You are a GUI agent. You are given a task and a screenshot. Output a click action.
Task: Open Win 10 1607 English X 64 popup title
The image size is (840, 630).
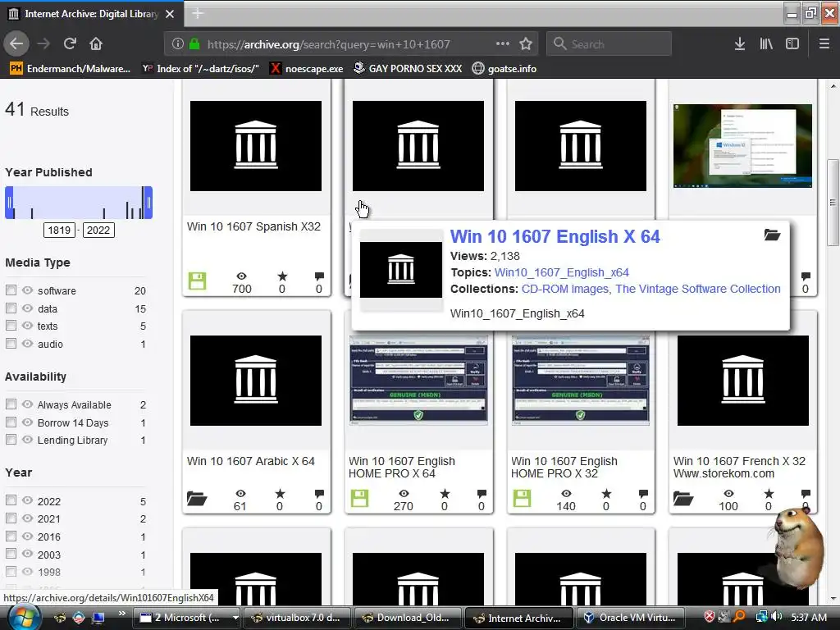pos(555,236)
